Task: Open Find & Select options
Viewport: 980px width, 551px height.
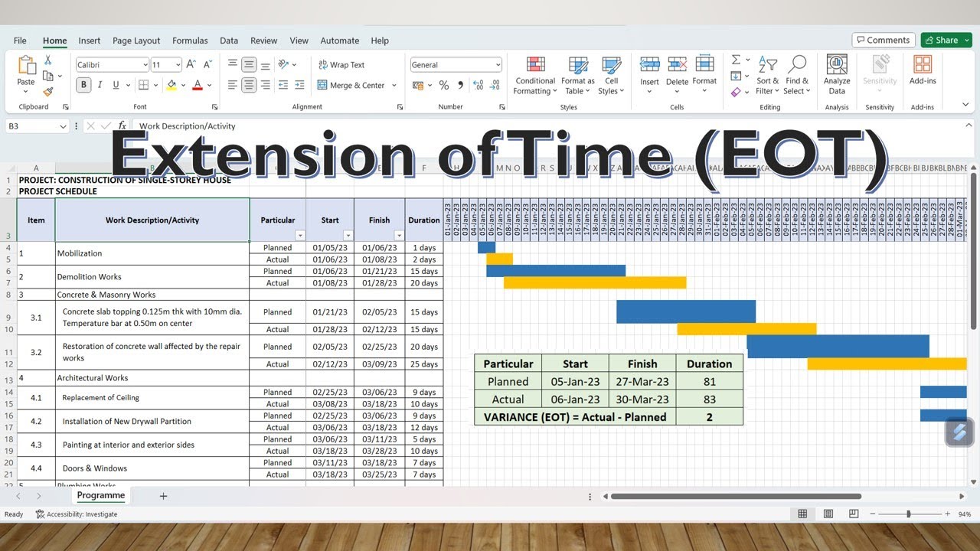Action: [x=797, y=75]
